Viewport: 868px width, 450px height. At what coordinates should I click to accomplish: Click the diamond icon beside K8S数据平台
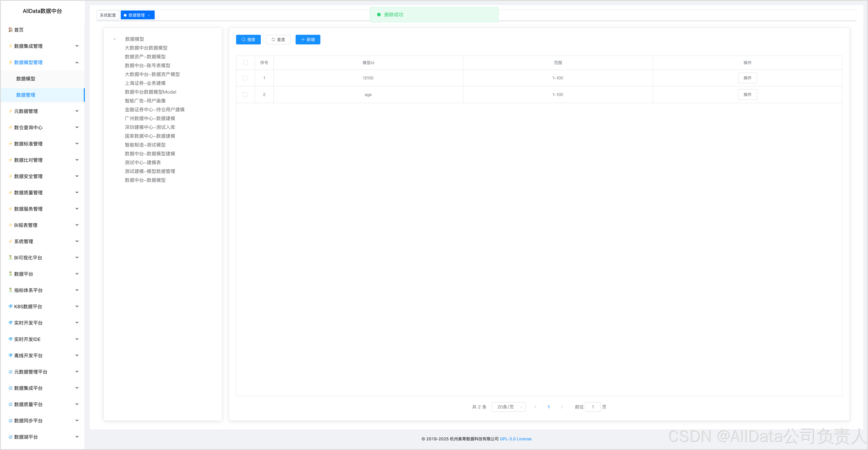pos(11,306)
